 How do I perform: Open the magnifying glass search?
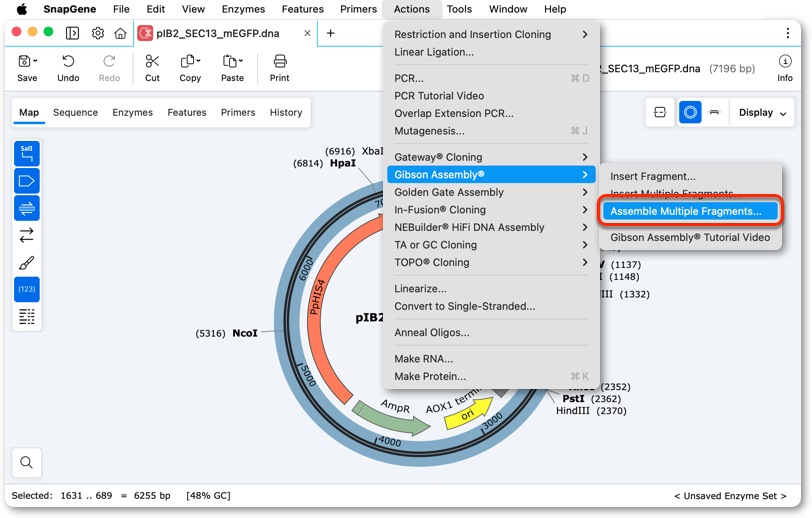(26, 462)
